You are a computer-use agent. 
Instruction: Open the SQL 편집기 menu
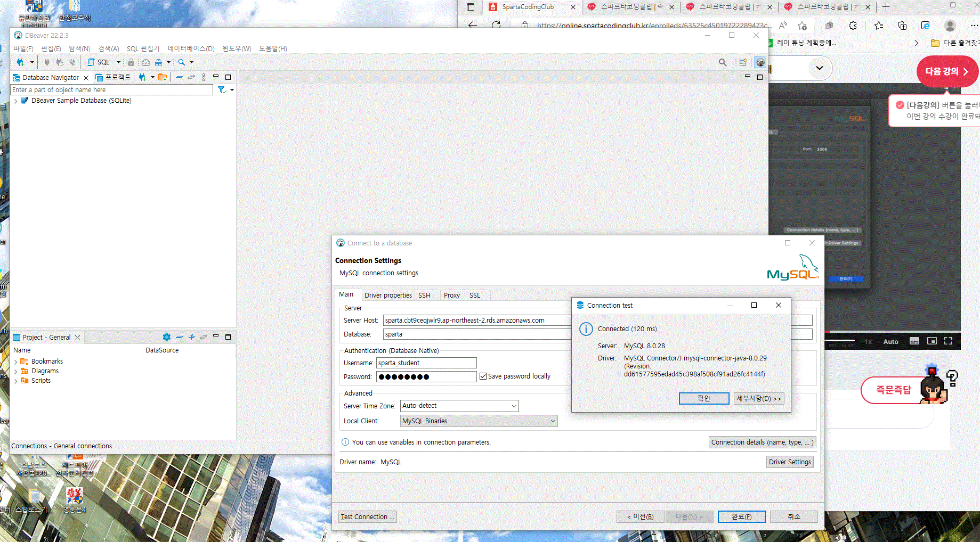tap(143, 48)
